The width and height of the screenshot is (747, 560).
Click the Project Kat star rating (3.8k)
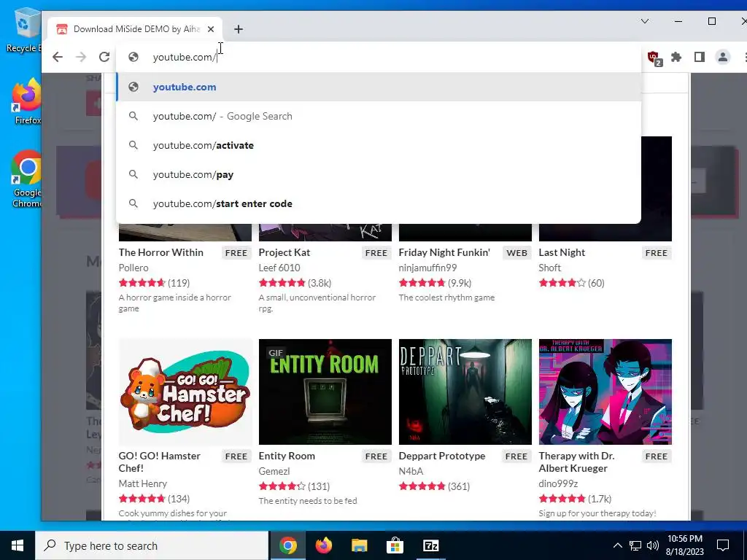click(295, 283)
